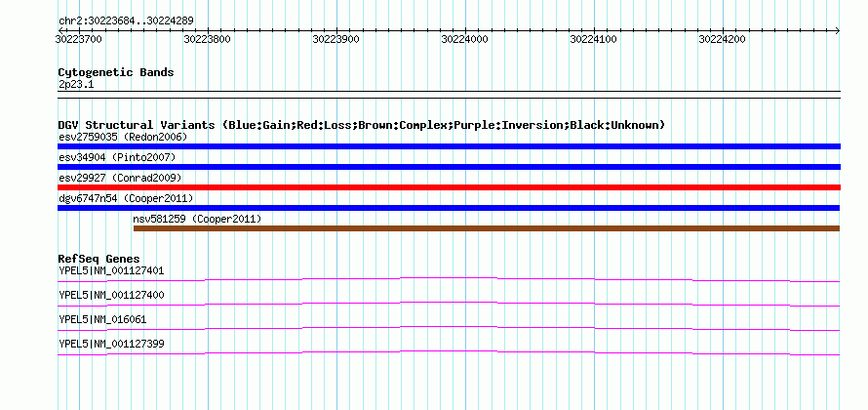Open transcript label YPEL5|NM_001127401
This screenshot has width=868, height=410.
tap(111, 271)
